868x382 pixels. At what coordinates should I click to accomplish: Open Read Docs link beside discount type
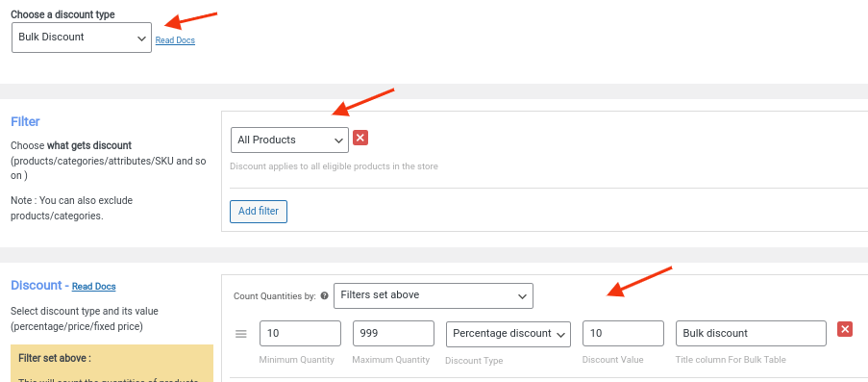pos(175,40)
